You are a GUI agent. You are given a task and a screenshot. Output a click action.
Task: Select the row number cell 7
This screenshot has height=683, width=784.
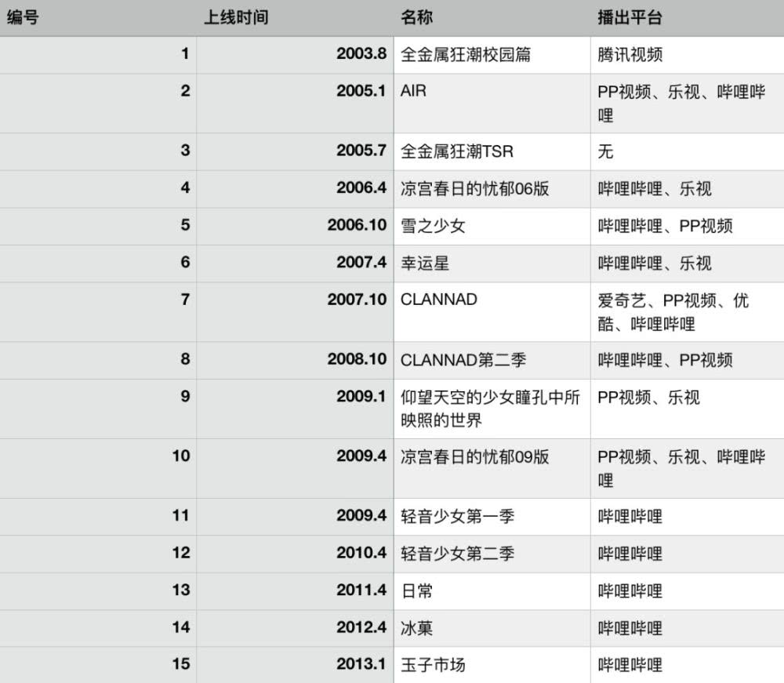pos(98,312)
